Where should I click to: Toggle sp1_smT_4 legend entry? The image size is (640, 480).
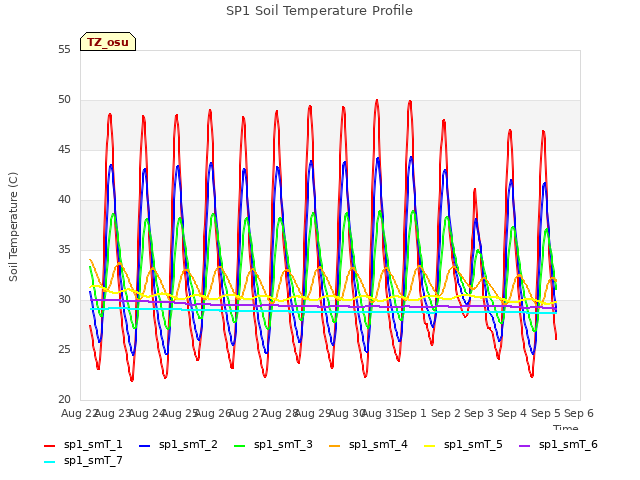click(x=369, y=444)
